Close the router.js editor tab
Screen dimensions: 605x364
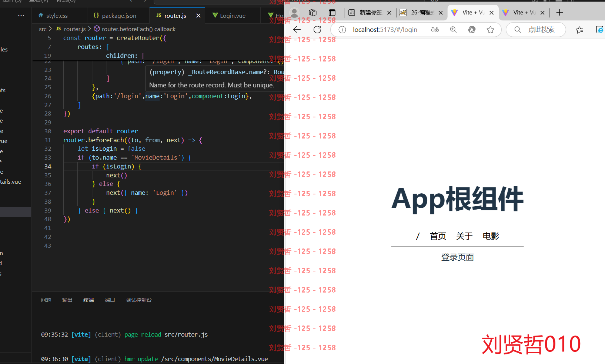pyautogui.click(x=198, y=16)
